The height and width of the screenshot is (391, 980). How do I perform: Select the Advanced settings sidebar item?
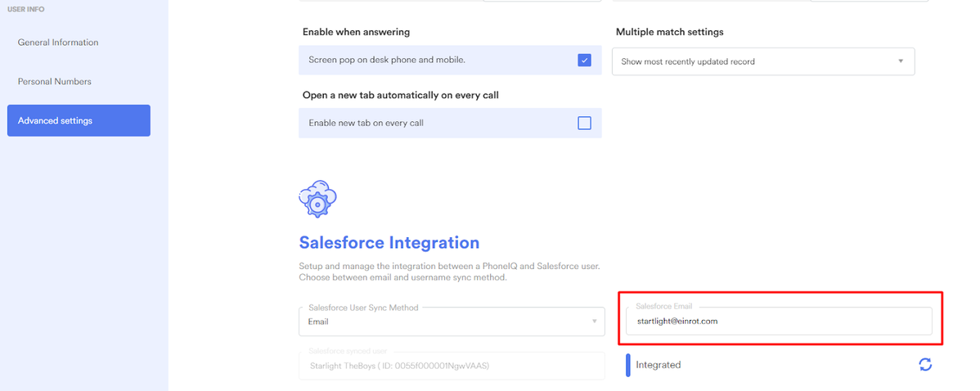coord(79,120)
